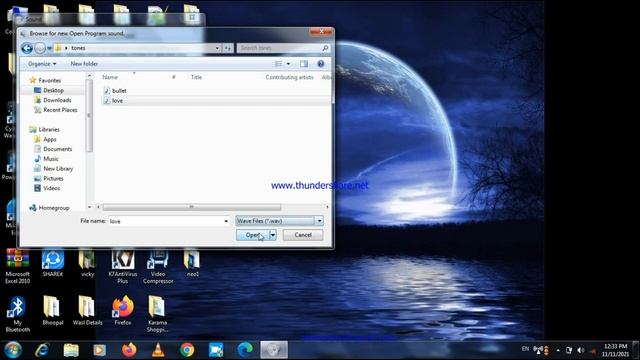640x360 pixels.
Task: Open the K7AntiVirus Plus desktop shortcut
Action: [x=123, y=266]
